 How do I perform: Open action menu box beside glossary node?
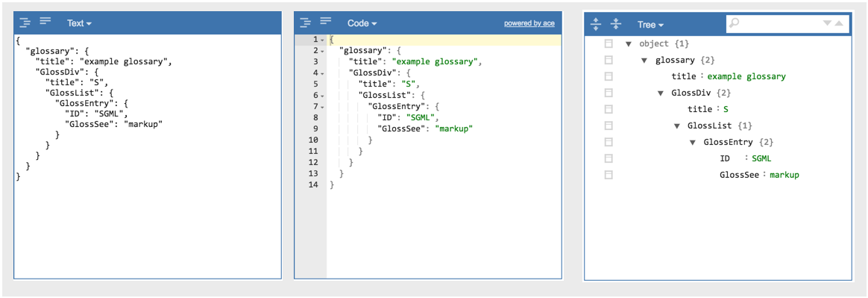click(x=608, y=60)
